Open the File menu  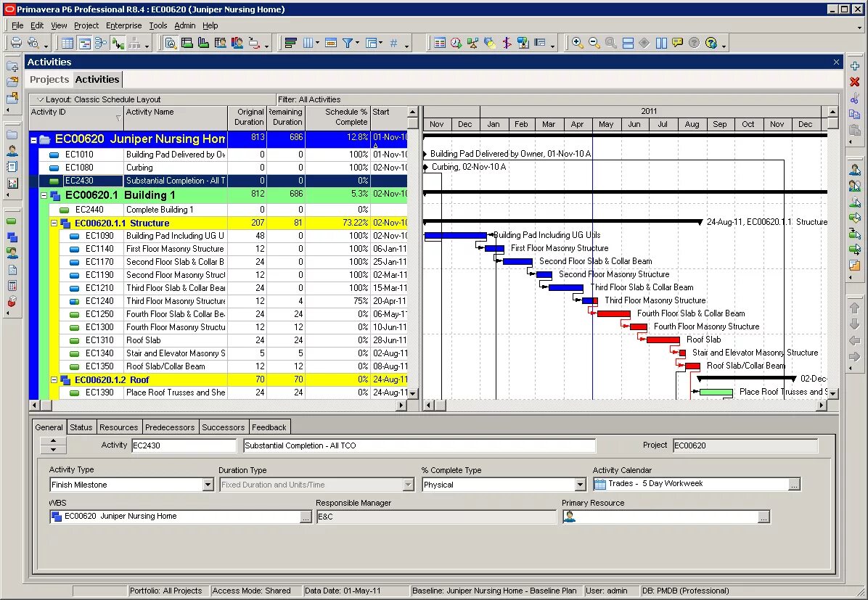click(17, 25)
